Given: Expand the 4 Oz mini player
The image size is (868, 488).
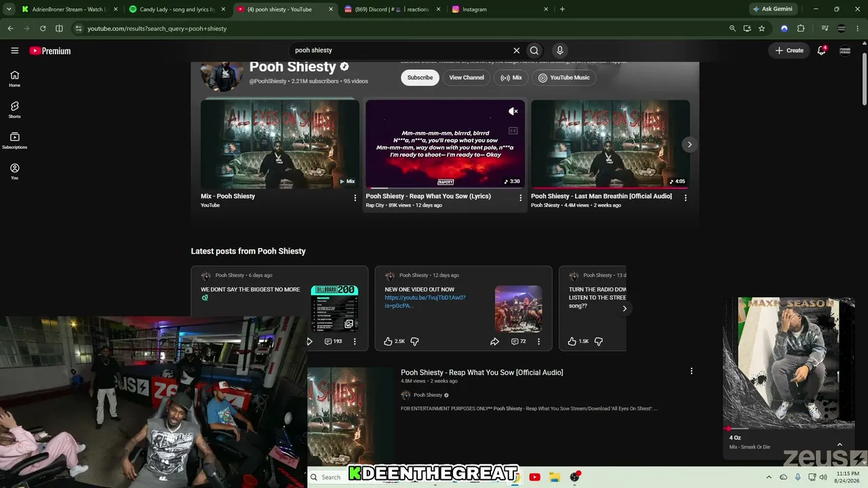Looking at the screenshot, I should (x=840, y=445).
